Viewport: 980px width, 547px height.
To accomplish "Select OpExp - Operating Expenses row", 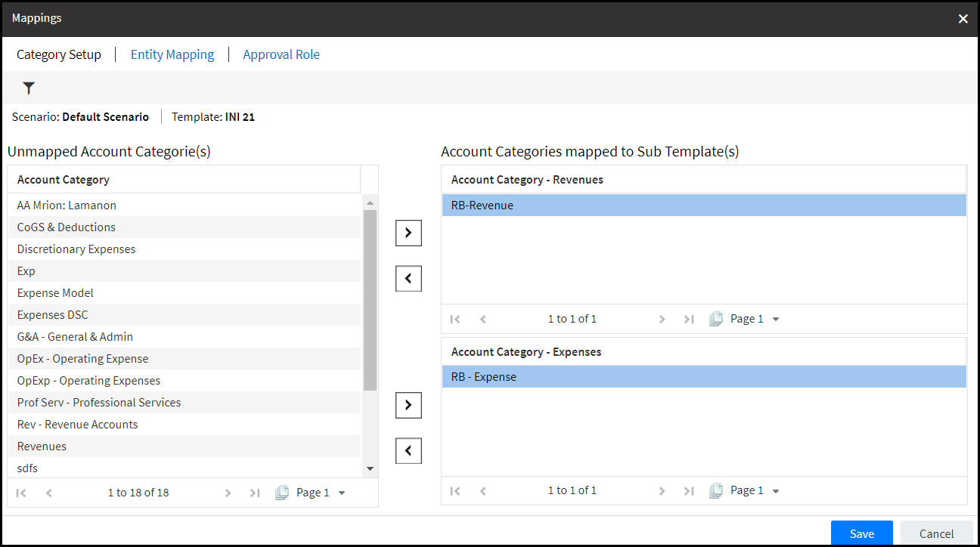I will (x=185, y=381).
